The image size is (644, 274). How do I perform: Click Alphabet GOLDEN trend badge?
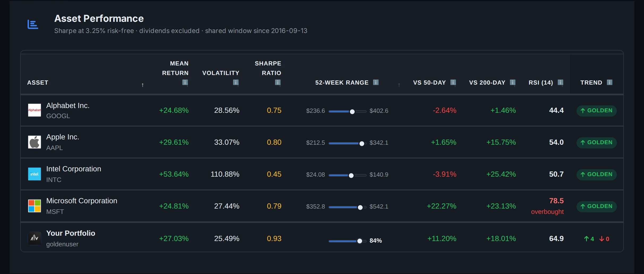point(596,111)
